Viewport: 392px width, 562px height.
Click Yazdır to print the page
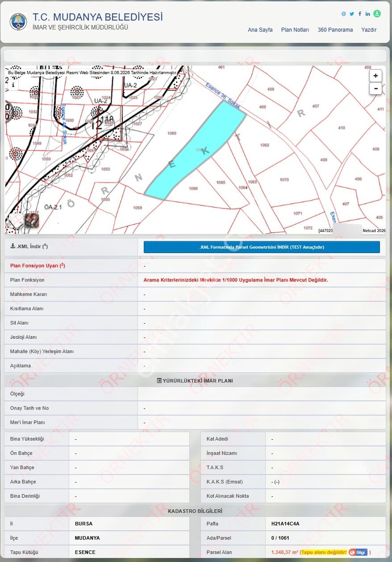(369, 30)
